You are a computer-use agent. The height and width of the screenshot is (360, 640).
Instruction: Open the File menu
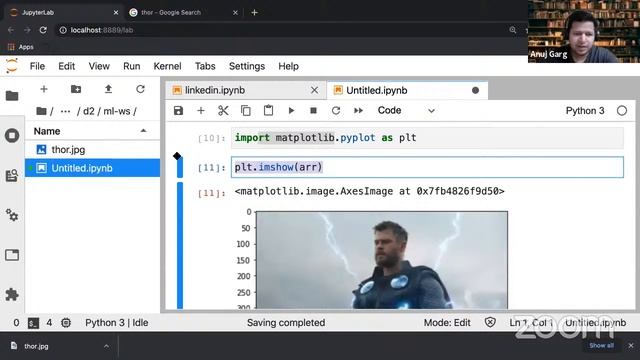[x=37, y=66]
